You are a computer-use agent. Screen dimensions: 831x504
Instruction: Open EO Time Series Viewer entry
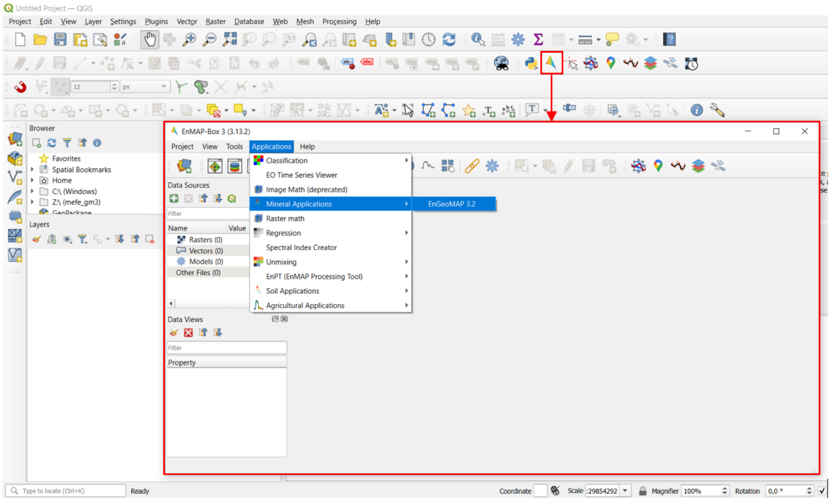pyautogui.click(x=331, y=175)
